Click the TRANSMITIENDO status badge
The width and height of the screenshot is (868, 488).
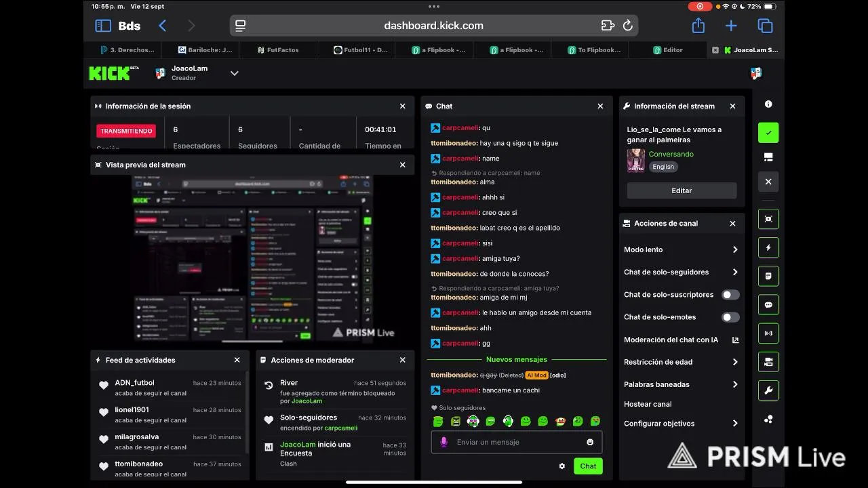(126, 131)
